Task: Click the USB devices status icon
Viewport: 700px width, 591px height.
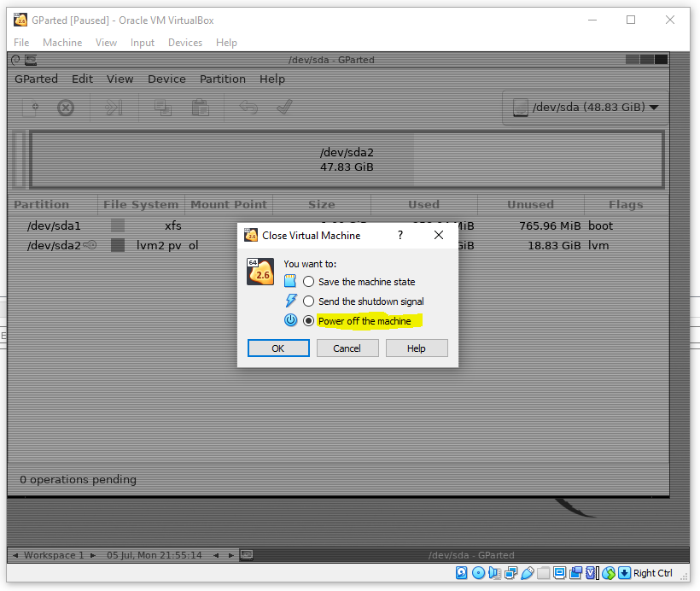Action: pos(527,573)
